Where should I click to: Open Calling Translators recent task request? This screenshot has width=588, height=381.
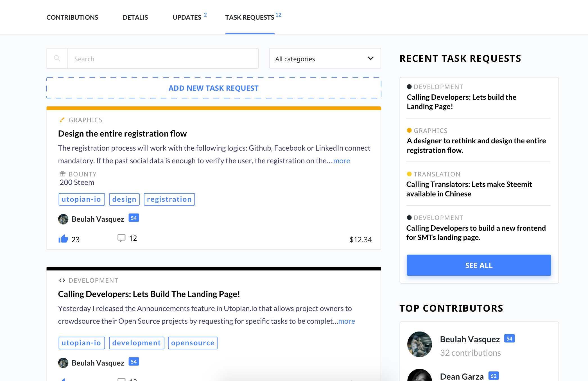tap(469, 189)
